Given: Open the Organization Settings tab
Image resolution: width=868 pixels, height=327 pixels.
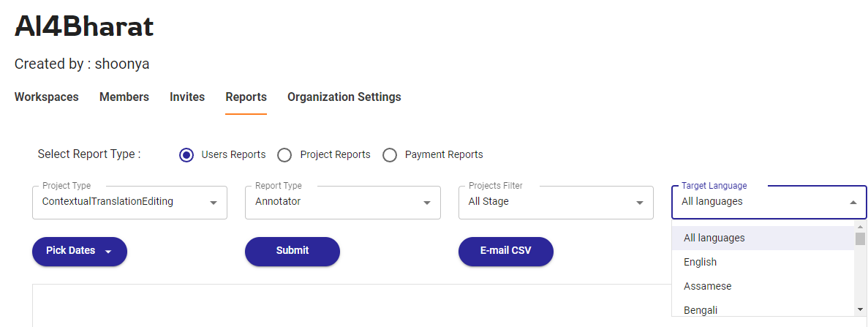Looking at the screenshot, I should click(x=344, y=97).
